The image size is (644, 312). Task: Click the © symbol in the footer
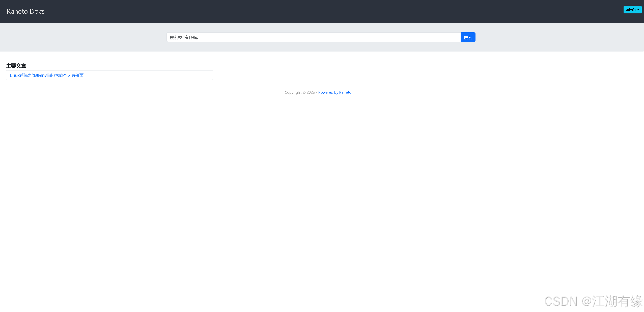[x=304, y=92]
